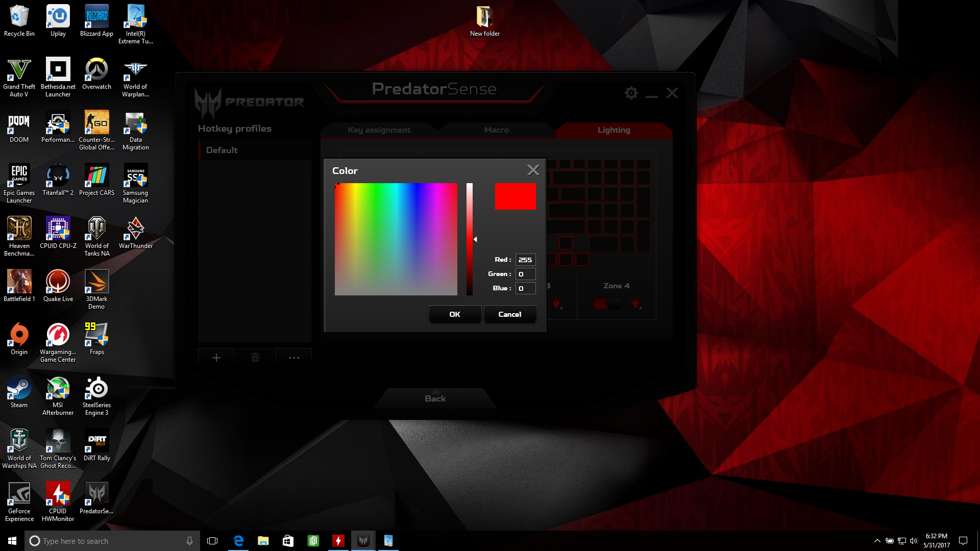The width and height of the screenshot is (980, 551).
Task: Enter a value in the Red input field
Action: (x=525, y=259)
